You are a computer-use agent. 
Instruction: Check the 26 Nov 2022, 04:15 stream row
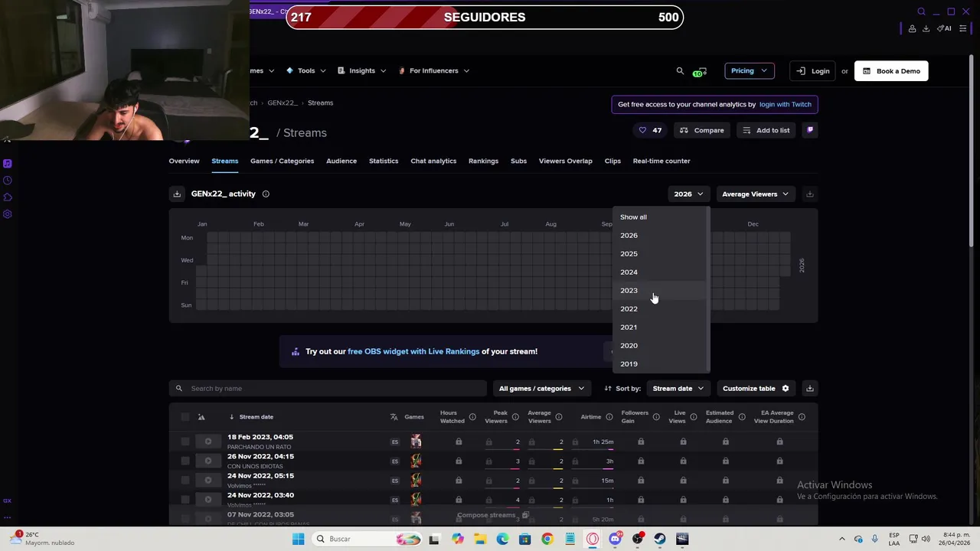(x=185, y=461)
